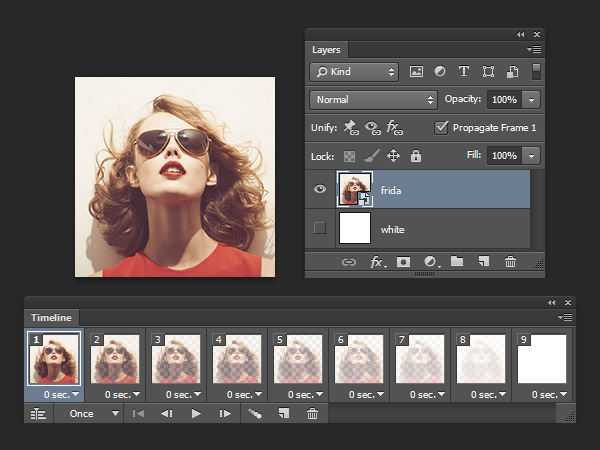The image size is (600, 450).
Task: Expand the Opacity slider arrow
Action: pos(531,100)
